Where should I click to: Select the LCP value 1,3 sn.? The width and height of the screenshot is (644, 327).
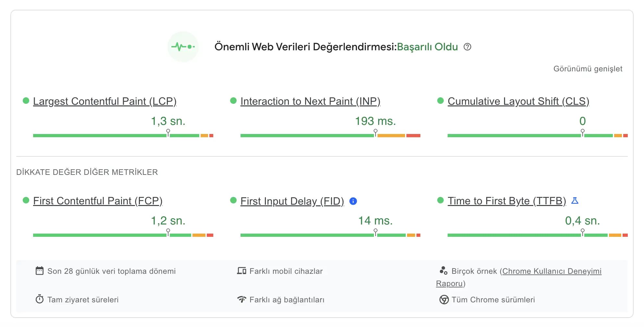(168, 121)
